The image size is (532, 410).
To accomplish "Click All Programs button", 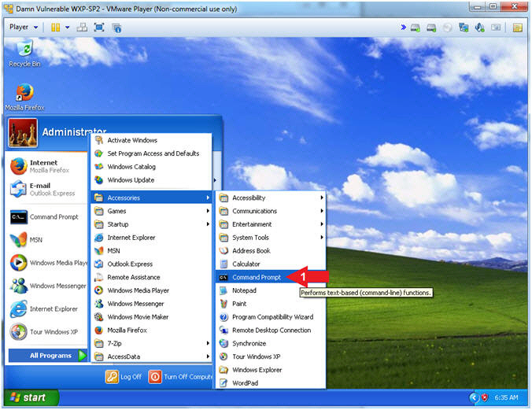I will tap(47, 356).
